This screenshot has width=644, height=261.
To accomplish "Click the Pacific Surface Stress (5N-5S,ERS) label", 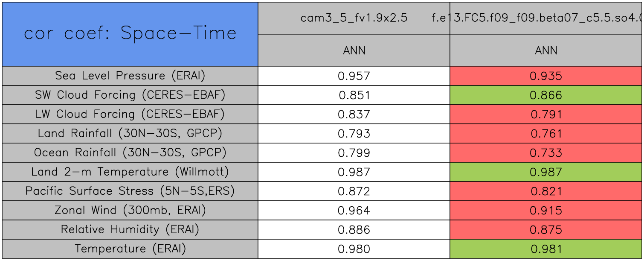I will [x=130, y=191].
